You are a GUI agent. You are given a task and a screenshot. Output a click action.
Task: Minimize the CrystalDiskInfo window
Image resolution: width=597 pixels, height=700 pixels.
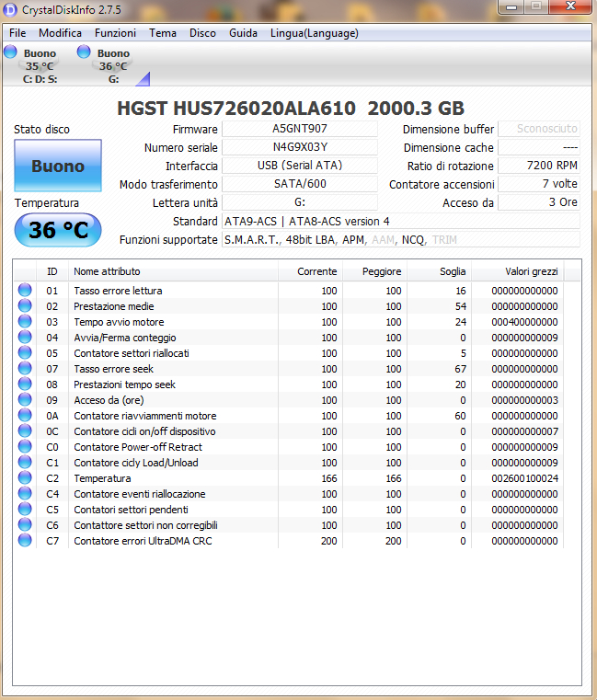[x=511, y=6]
